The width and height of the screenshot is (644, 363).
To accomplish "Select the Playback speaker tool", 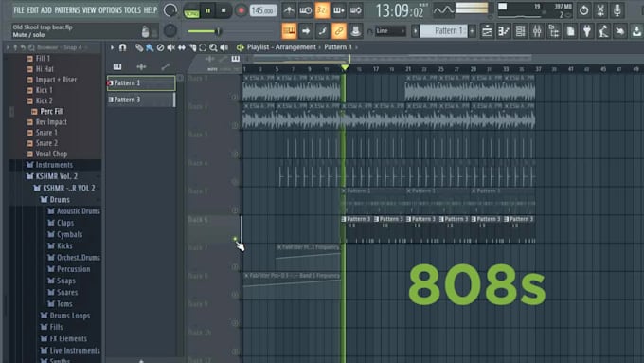I will [224, 48].
